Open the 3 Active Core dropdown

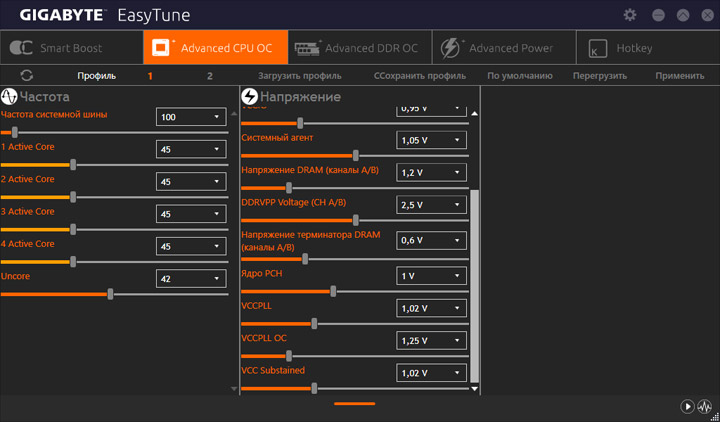191,214
